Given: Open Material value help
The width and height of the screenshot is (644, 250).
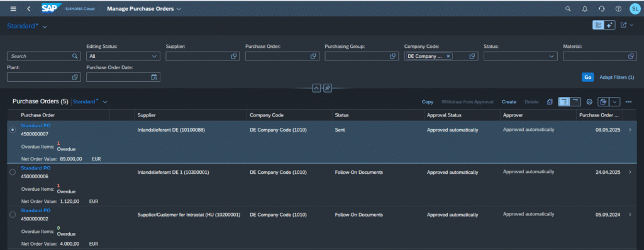Looking at the screenshot, I should pos(631,56).
